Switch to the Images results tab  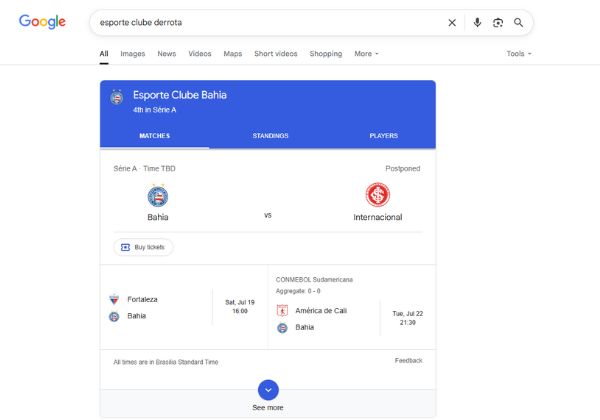(132, 54)
